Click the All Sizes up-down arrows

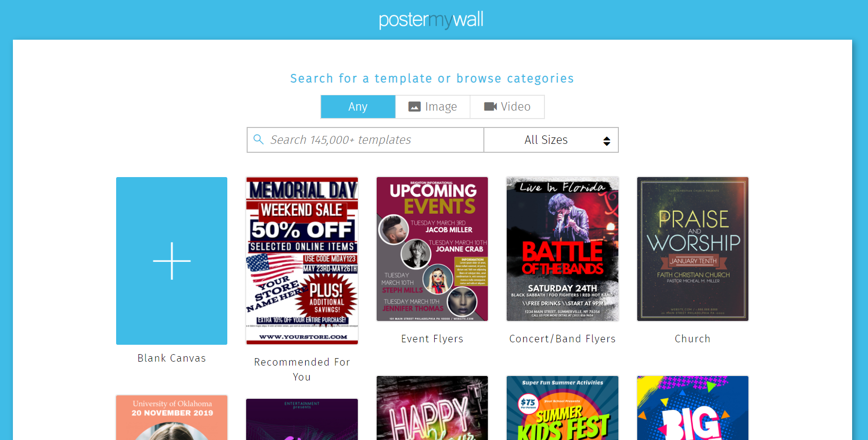[x=606, y=141]
